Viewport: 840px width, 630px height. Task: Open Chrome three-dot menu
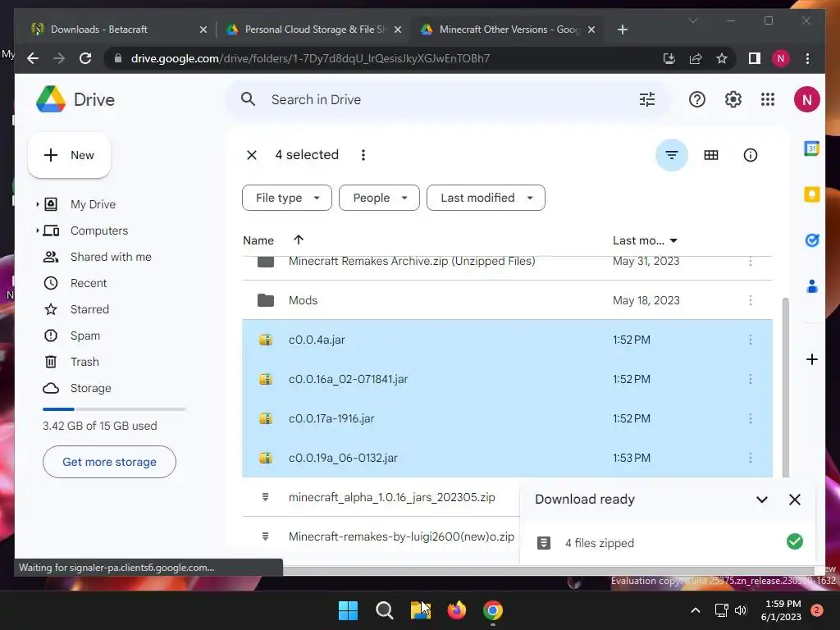[x=807, y=58]
